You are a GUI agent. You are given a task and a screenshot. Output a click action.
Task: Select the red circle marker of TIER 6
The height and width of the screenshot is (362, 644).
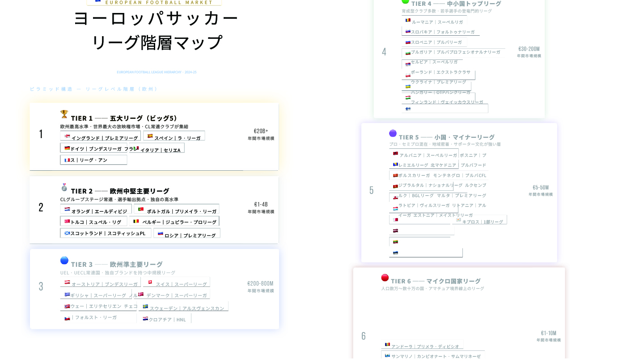[x=385, y=278]
